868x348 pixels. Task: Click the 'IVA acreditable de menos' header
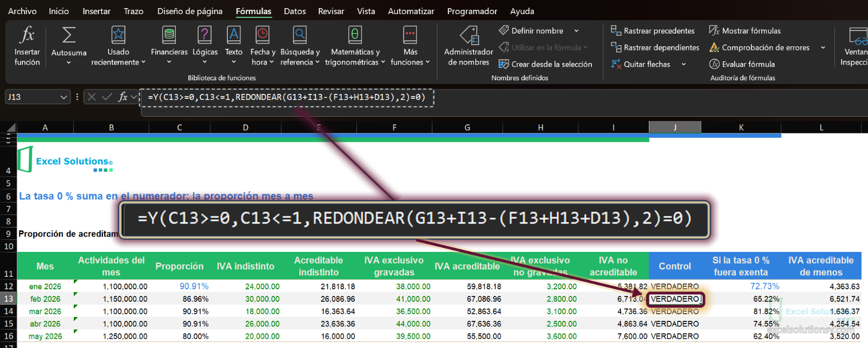point(821,266)
